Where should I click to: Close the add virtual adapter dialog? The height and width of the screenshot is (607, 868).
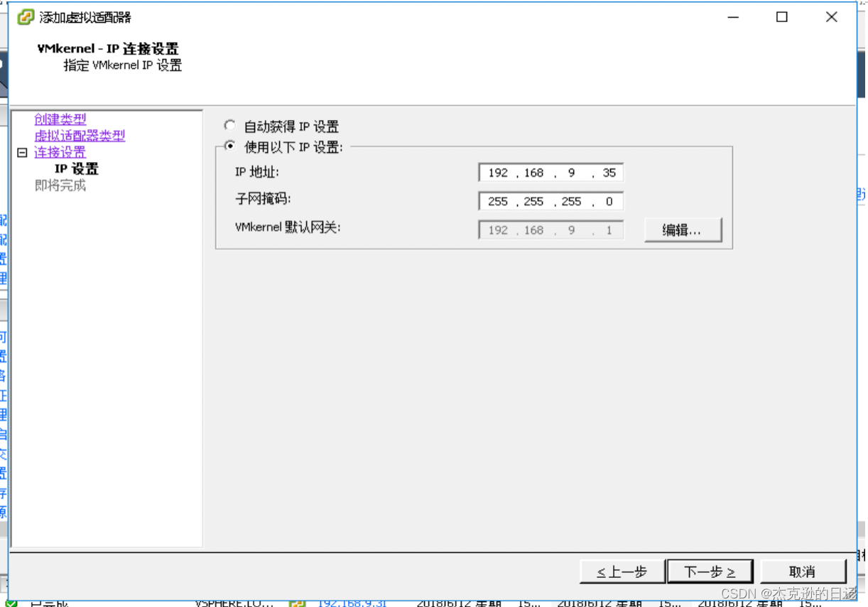[x=831, y=17]
